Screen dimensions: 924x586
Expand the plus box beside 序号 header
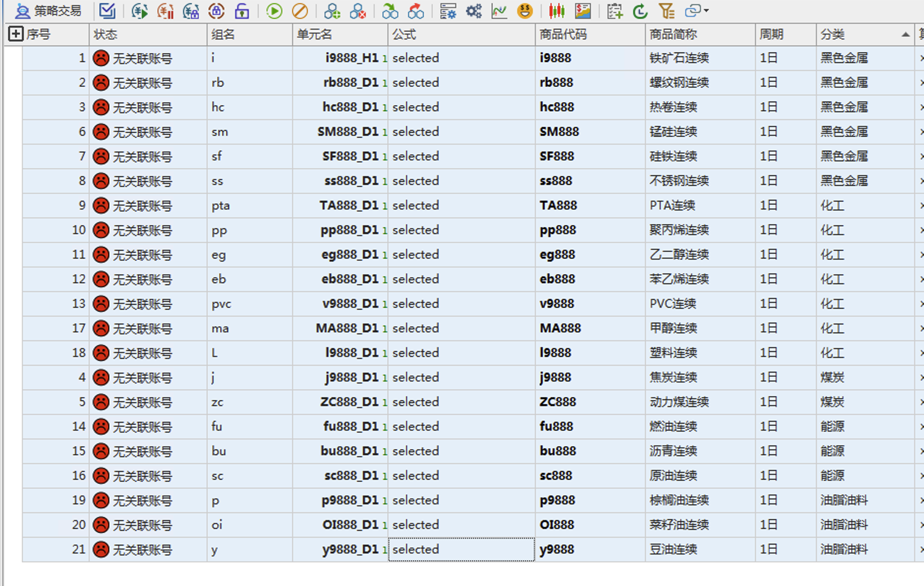point(16,34)
